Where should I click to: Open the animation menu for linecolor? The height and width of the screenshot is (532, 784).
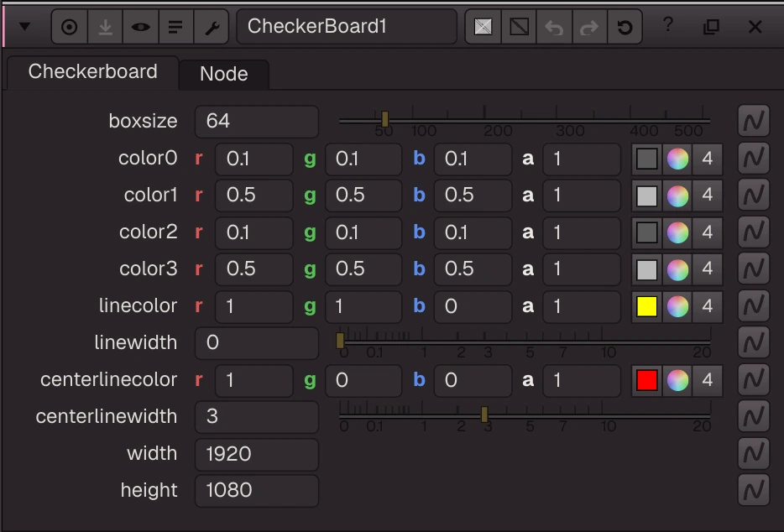(754, 306)
